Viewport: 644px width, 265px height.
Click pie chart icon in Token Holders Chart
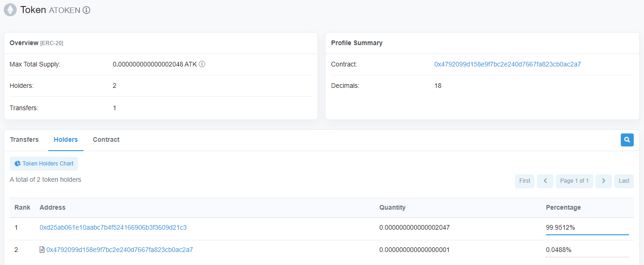(x=18, y=164)
